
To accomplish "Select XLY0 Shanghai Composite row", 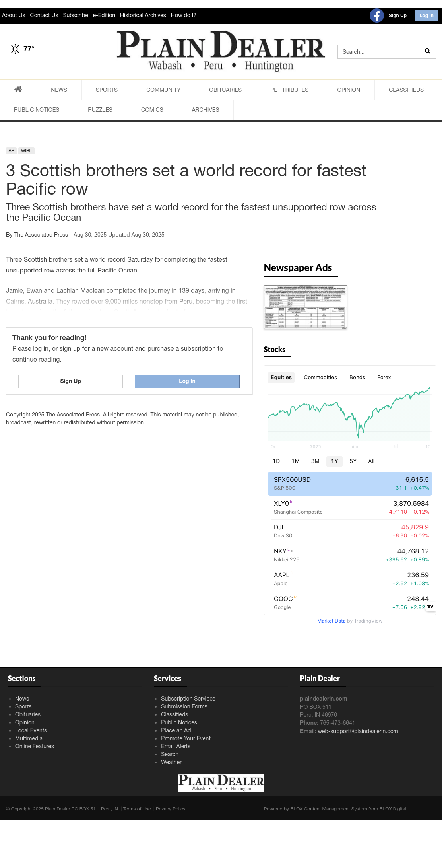I will [350, 508].
